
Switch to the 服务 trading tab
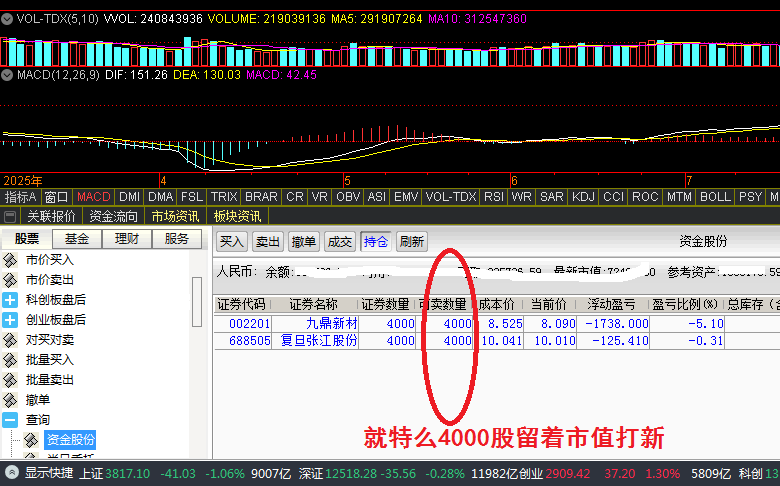point(177,239)
